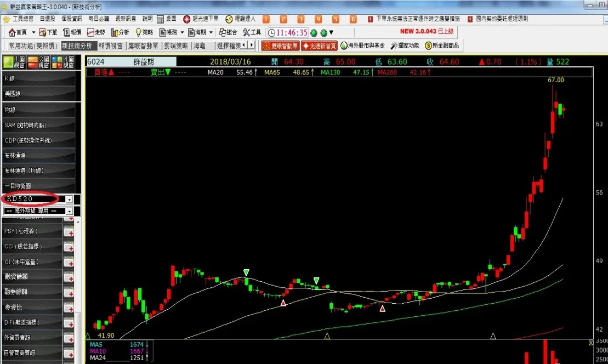The width and height of the screenshot is (608, 364).
Task: Add the CCI indicator via plus button
Action: coord(69,248)
